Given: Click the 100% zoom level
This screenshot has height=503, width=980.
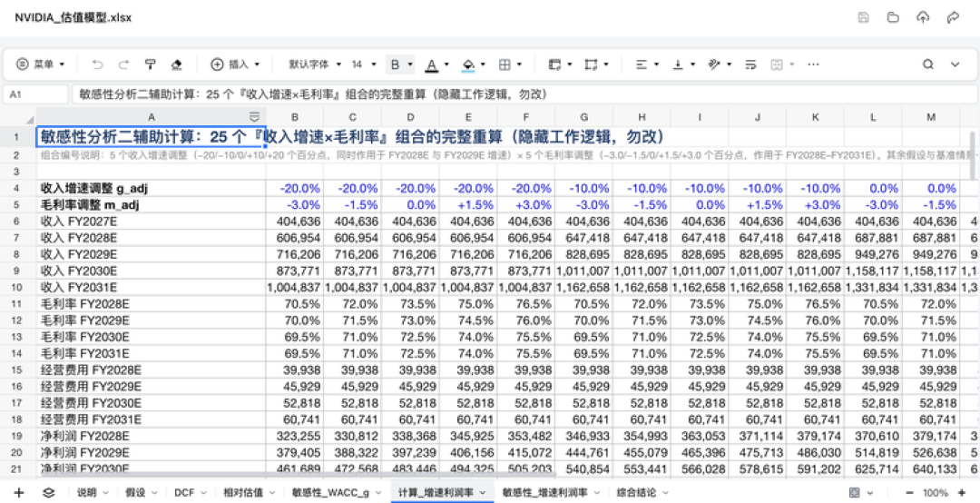Looking at the screenshot, I should 936,493.
